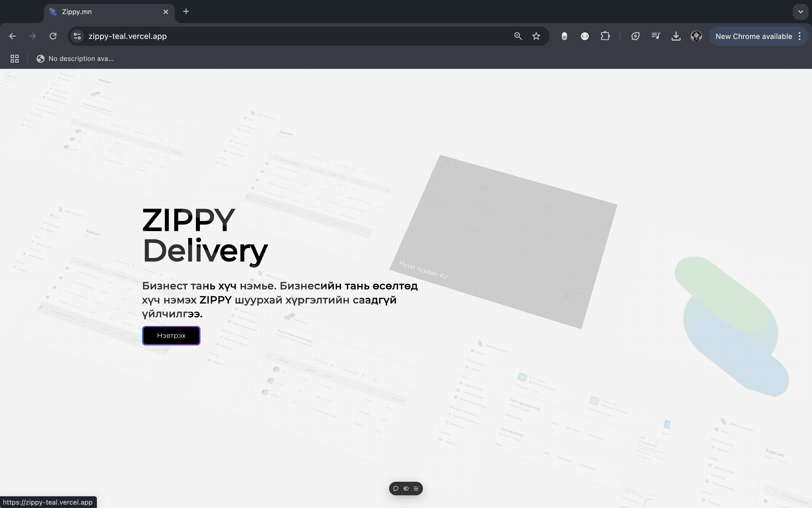Toggle the eye preview switch in floating toolbar
This screenshot has height=508, width=812.
click(406, 489)
